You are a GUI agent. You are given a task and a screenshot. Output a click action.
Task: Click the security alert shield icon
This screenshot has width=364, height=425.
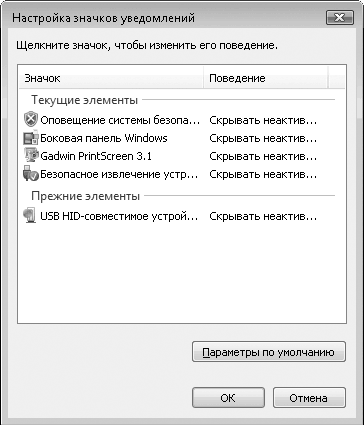[x=31, y=120]
